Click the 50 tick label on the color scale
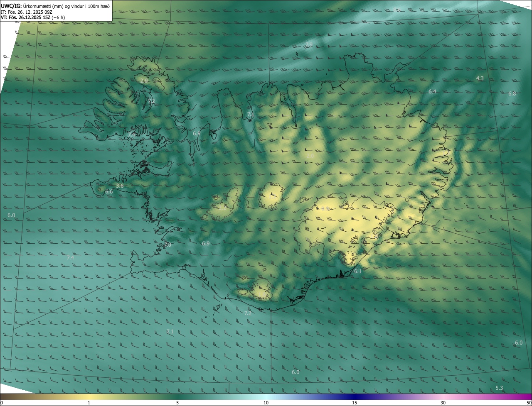This screenshot has width=532, height=406. point(529,403)
